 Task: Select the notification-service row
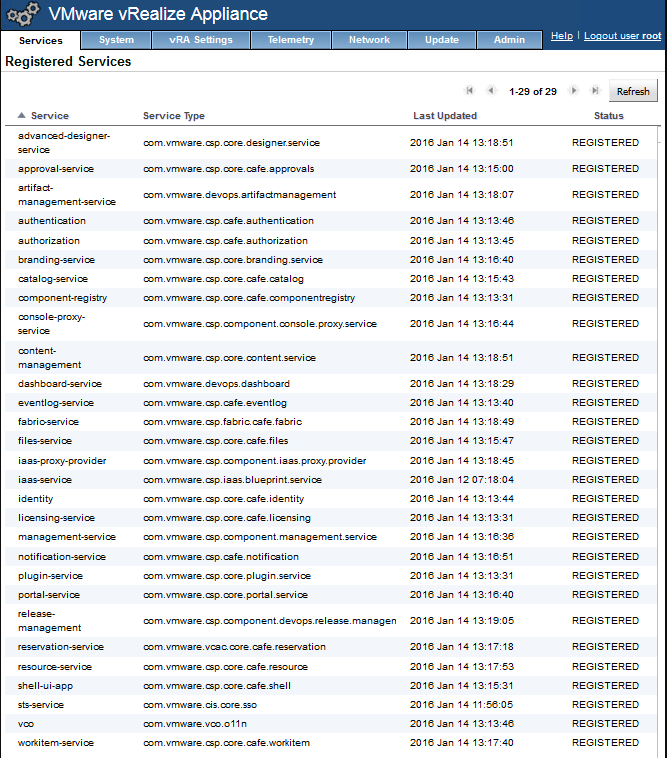point(331,556)
